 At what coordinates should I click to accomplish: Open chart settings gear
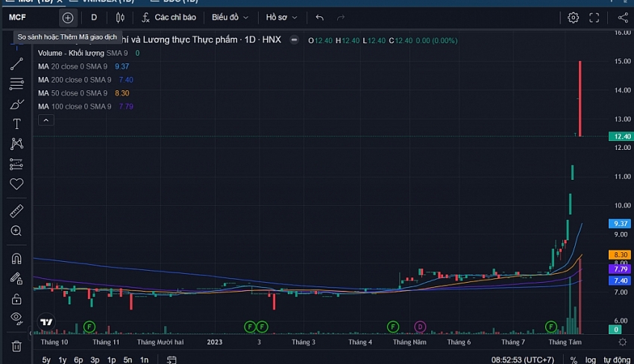573,17
